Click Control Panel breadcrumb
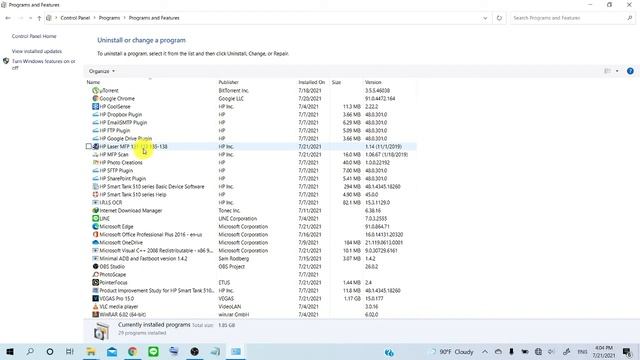Image resolution: width=640 pixels, height=360 pixels. tap(75, 18)
